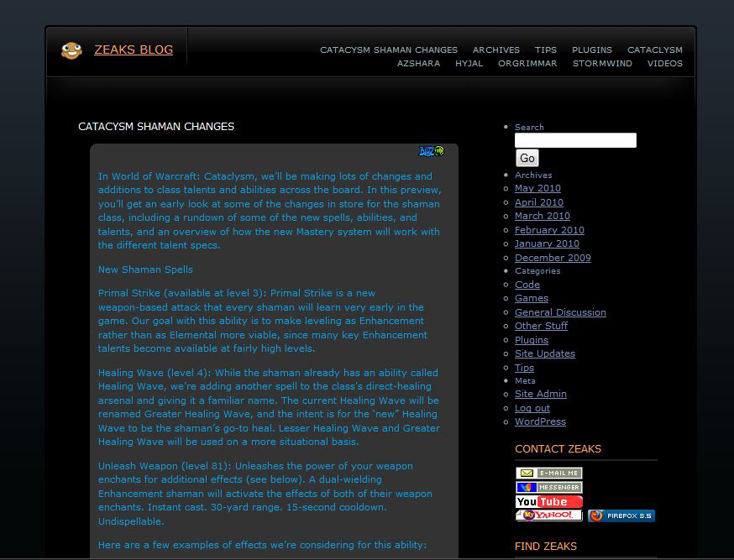Click the post heading Catacysm Shaman Changes

coord(156,126)
